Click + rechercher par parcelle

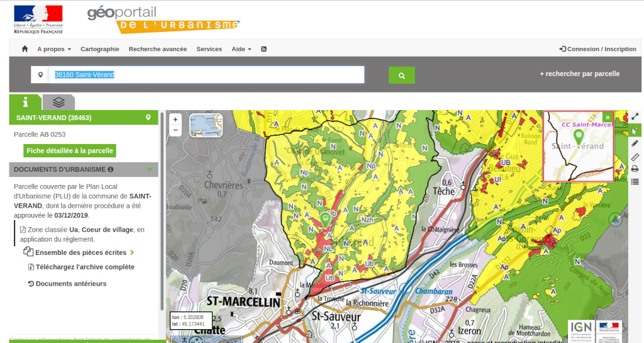(x=579, y=74)
